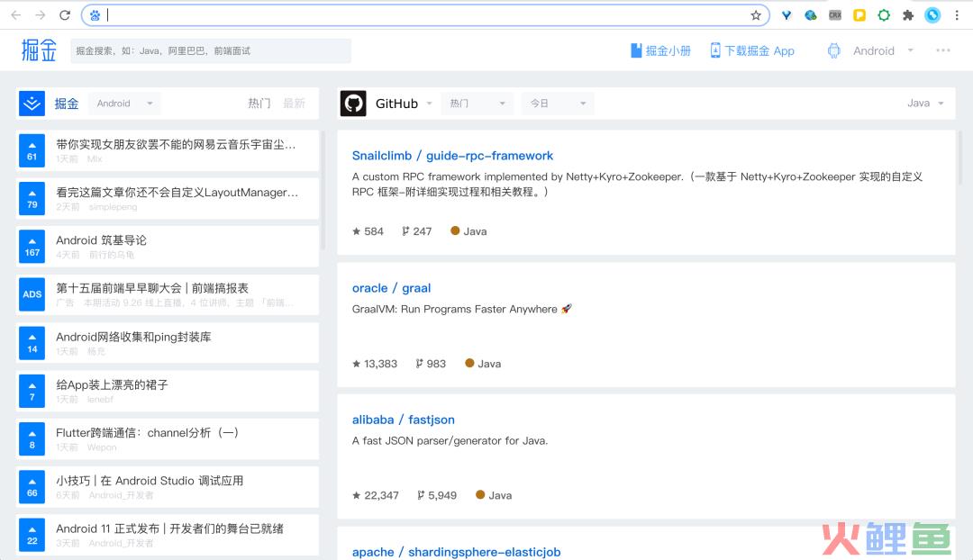The width and height of the screenshot is (973, 560).
Task: Expand the Android category dropdown in 掘金 panel
Action: pyautogui.click(x=124, y=104)
